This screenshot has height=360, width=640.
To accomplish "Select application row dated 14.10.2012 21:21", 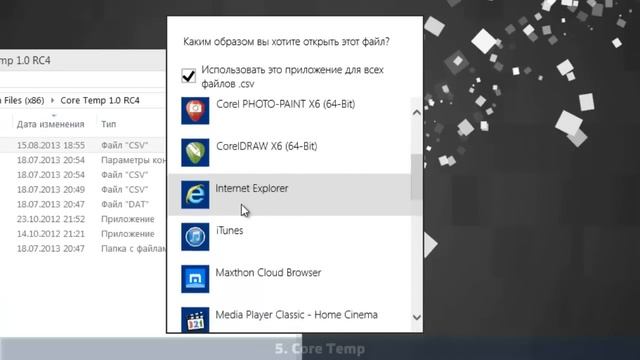I will click(83, 234).
